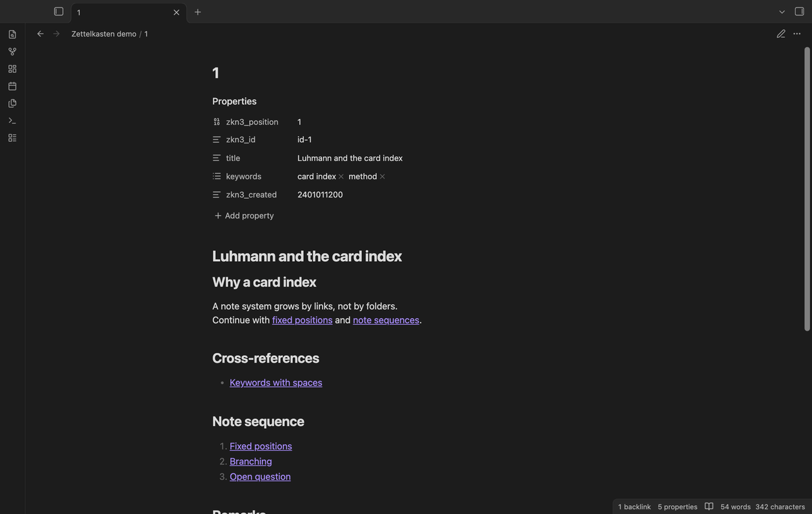Open command palette terminal icon
The image size is (812, 514).
12,120
